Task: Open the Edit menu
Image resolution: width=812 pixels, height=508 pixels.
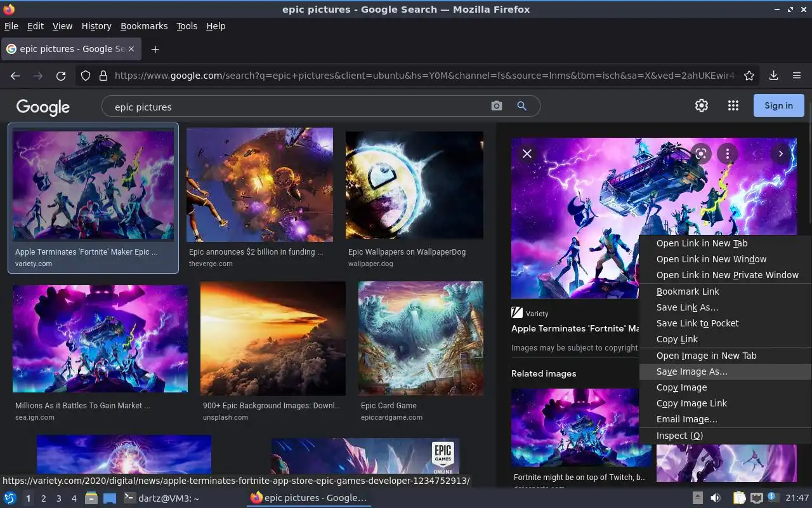Action: click(x=36, y=26)
